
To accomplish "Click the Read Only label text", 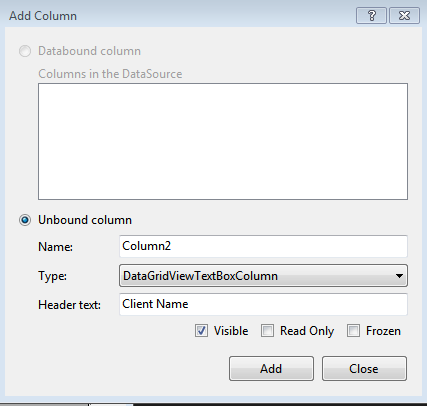I will (307, 331).
